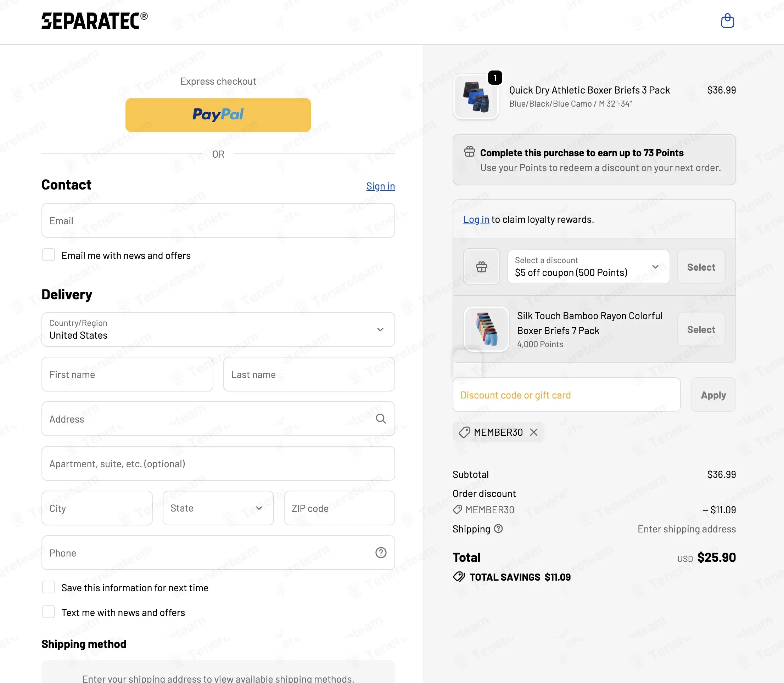Click the Shipping info question icon
The image size is (784, 683).
498,529
